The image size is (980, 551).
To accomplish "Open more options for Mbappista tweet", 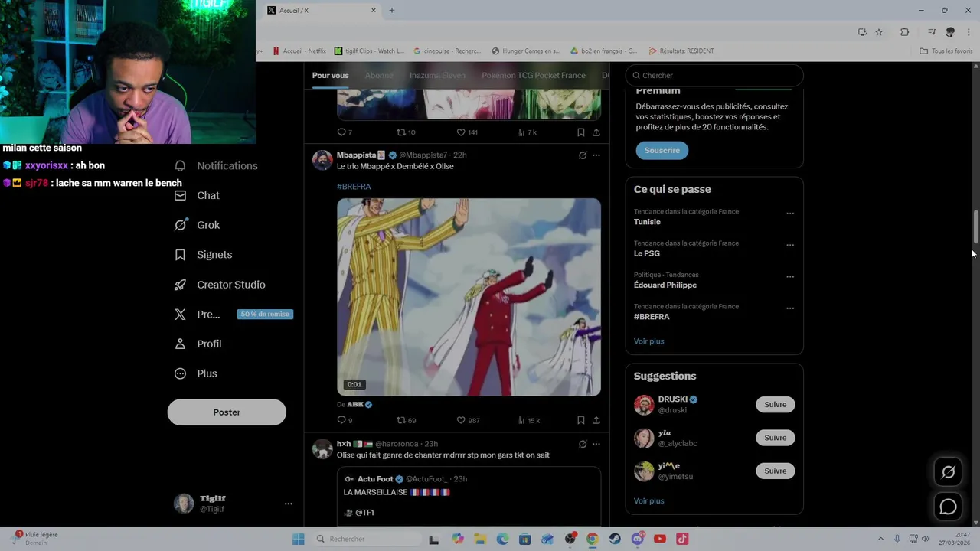I will [596, 155].
